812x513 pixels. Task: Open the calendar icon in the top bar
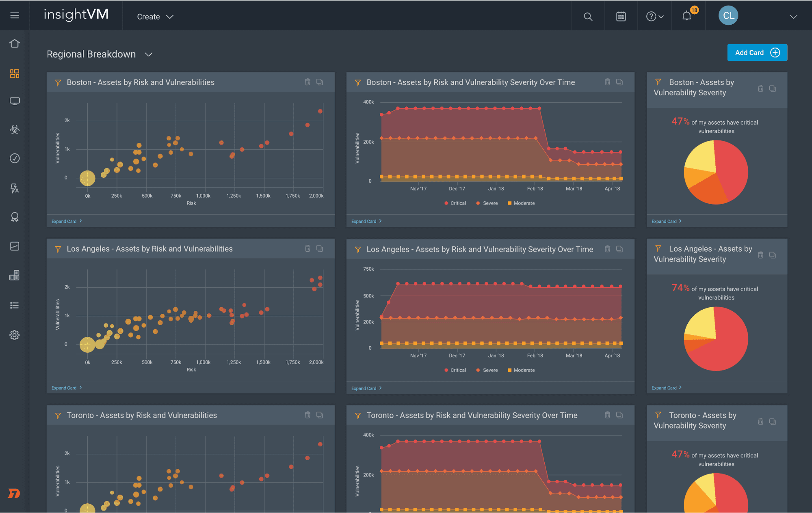tap(621, 16)
